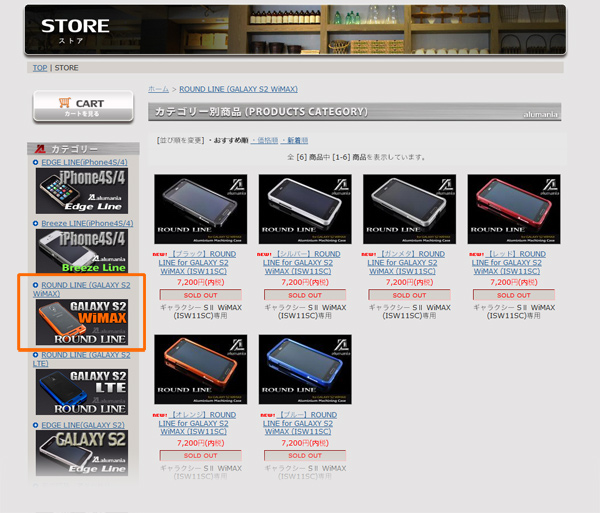This screenshot has width=600, height=513.
Task: Click bullet icon beside EDGE LINE(iPhone4S/4)
Action: [x=36, y=162]
